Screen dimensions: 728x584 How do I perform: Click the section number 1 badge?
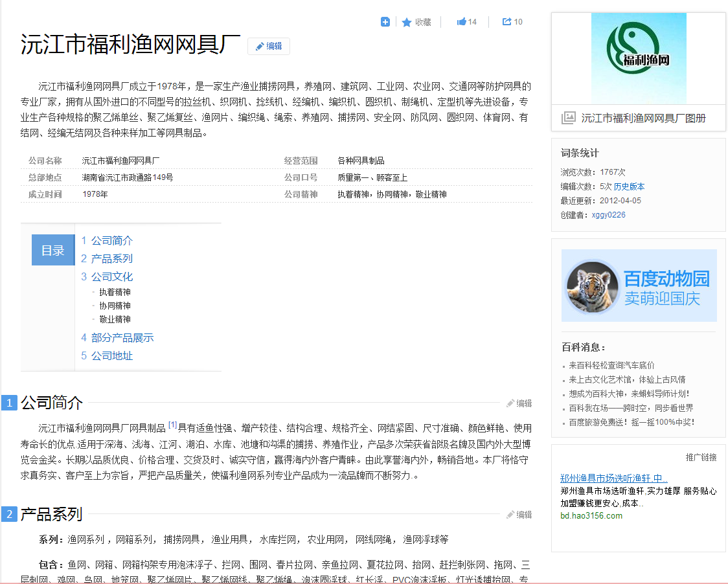[9, 403]
